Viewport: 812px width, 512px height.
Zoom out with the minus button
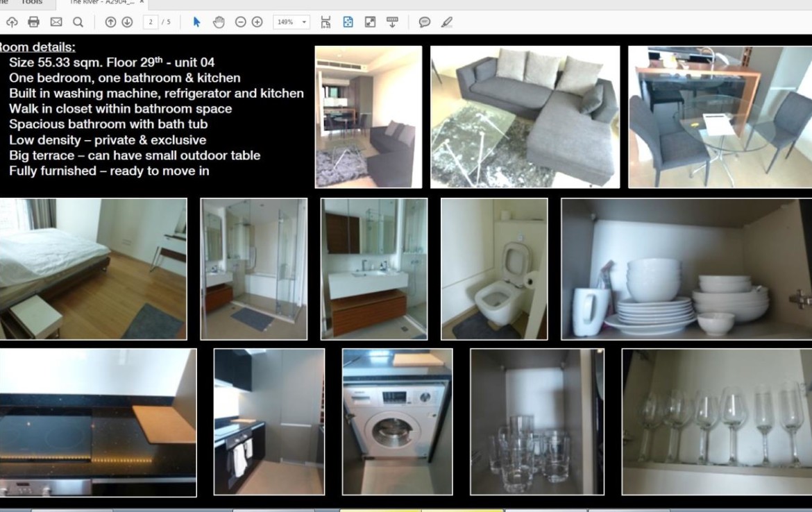240,22
